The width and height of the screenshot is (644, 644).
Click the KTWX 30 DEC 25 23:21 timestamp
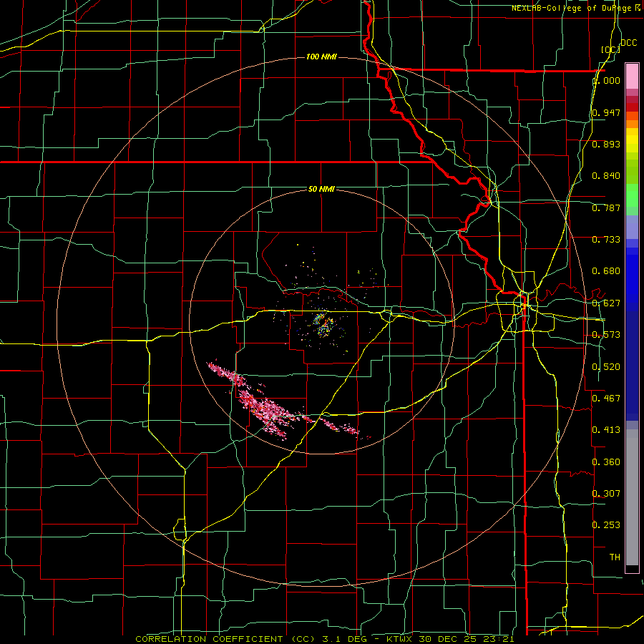pos(451,639)
